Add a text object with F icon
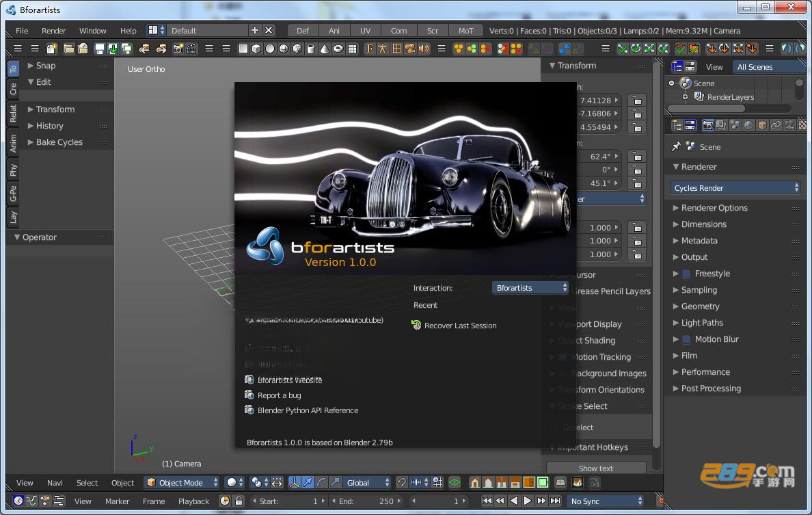 click(369, 49)
